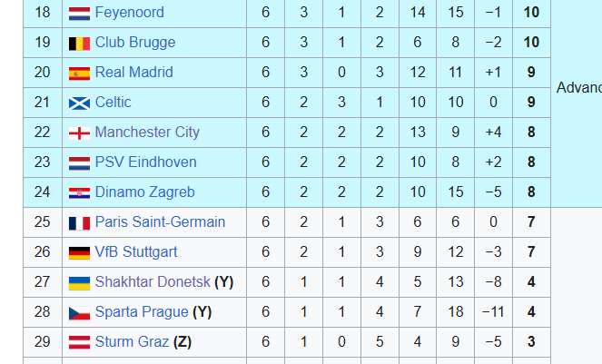This screenshot has height=364, width=602.
Task: Click the Austria flag beside Sturm Graz
Action: pos(80,343)
